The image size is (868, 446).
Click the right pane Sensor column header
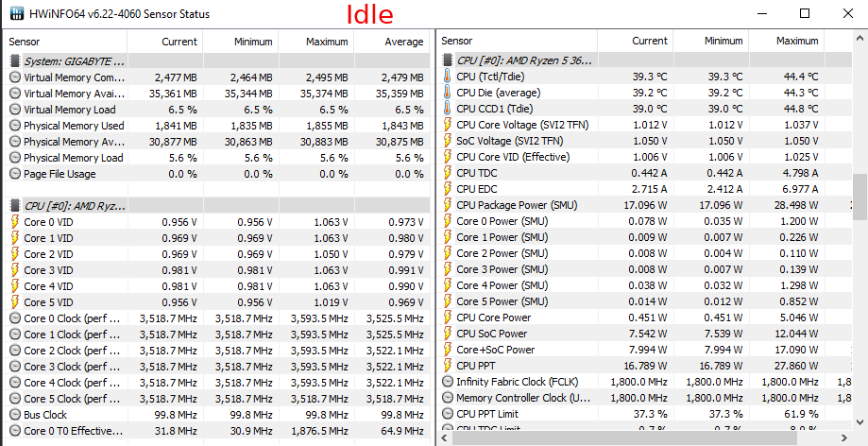click(x=517, y=41)
